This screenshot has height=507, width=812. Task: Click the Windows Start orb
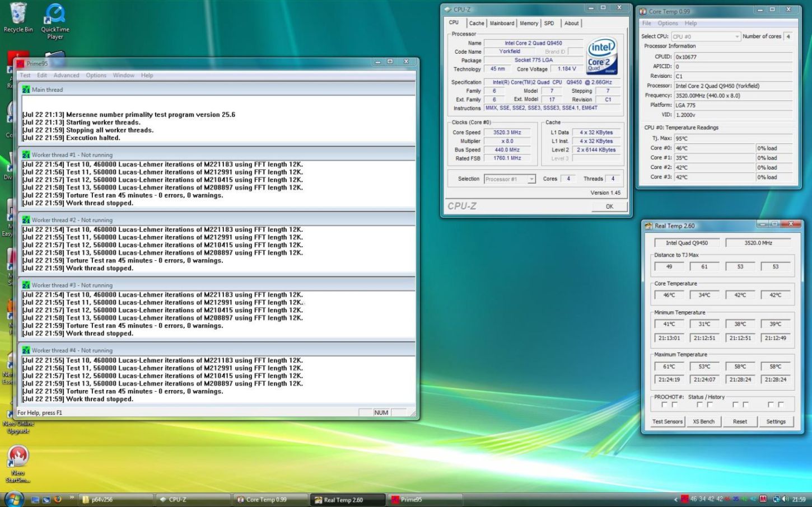point(13,499)
